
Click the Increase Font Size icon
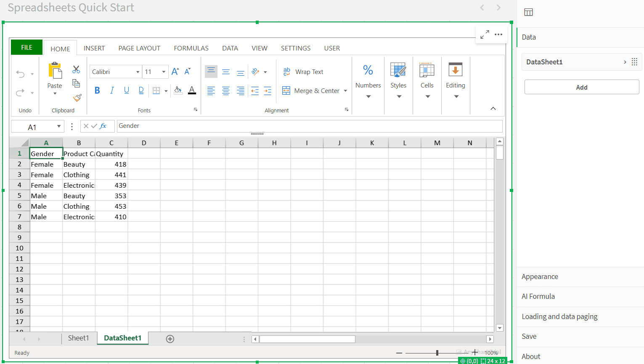tap(175, 72)
